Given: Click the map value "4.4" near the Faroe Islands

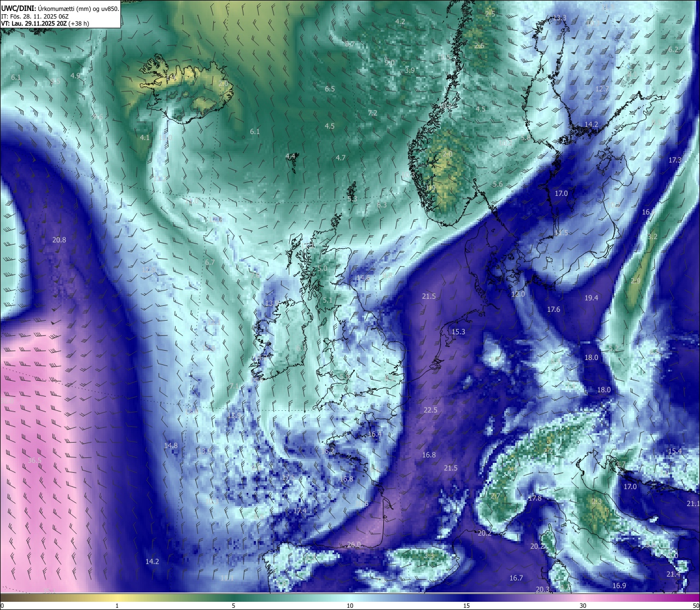Looking at the screenshot, I should coord(290,156).
